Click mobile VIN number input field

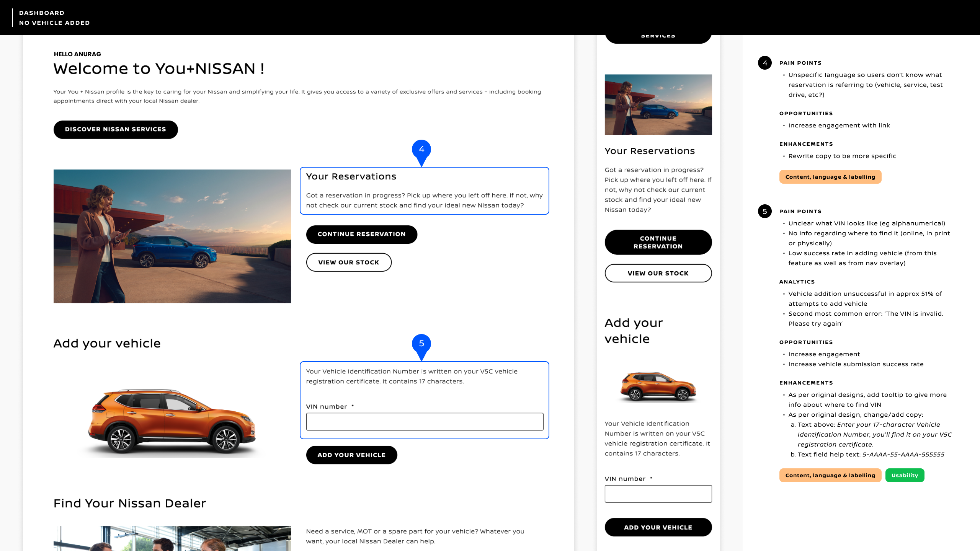658,494
